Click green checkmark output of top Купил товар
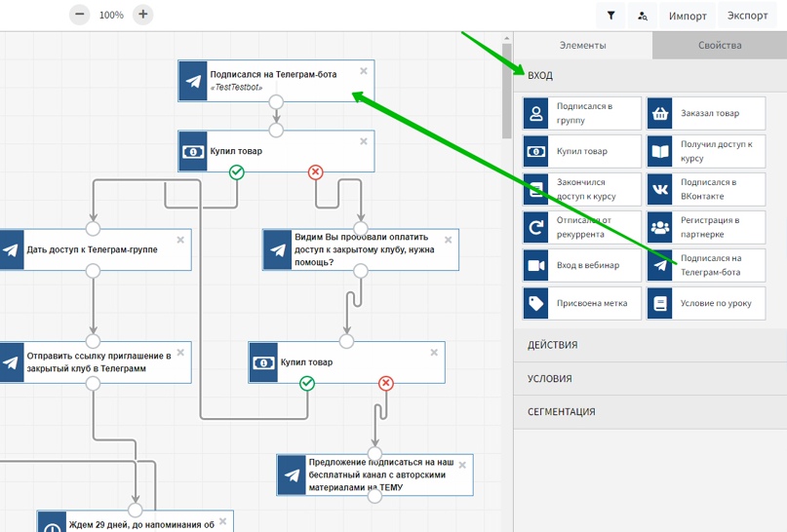Screen dimensions: 787x532 point(237,172)
